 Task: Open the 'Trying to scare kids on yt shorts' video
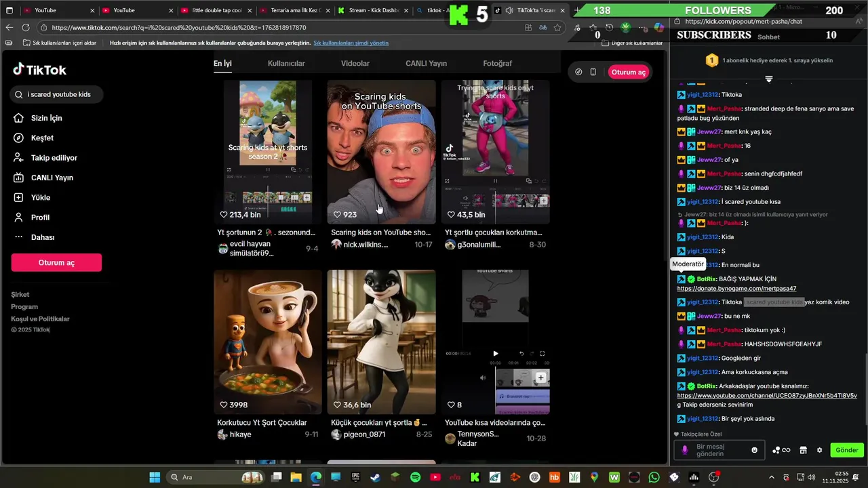tap(495, 152)
